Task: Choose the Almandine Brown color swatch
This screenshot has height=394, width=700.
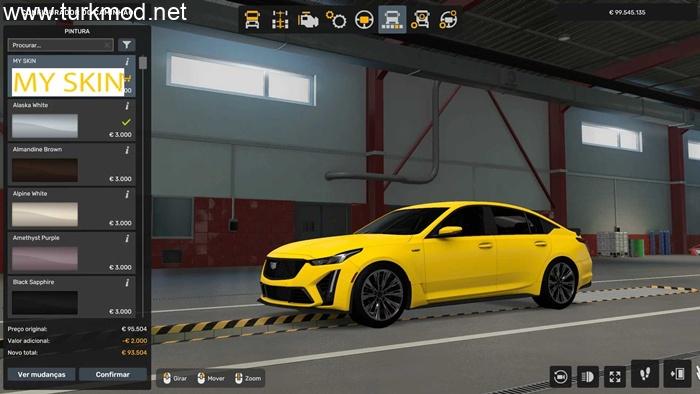Action: (45, 170)
